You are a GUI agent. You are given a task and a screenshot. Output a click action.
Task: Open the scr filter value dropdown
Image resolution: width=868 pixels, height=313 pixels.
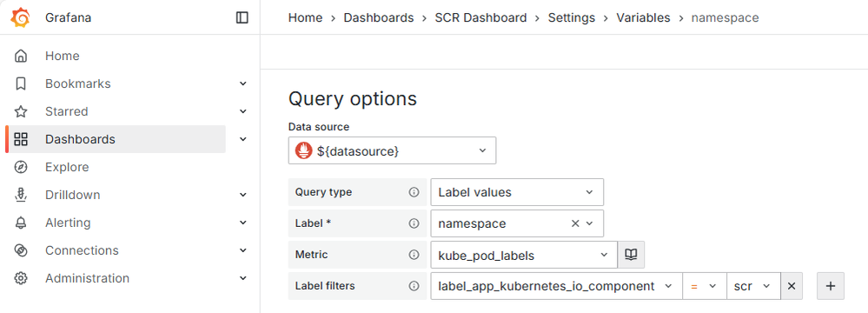click(753, 286)
